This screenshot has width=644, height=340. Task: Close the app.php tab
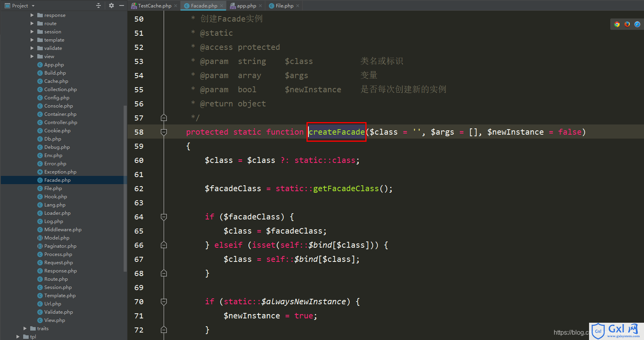tap(260, 5)
